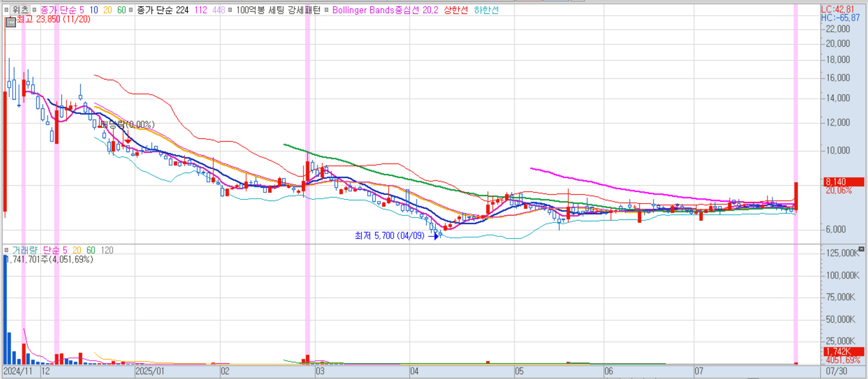Click the 6,000 price axis label
The width and height of the screenshot is (868, 379).
(x=836, y=229)
